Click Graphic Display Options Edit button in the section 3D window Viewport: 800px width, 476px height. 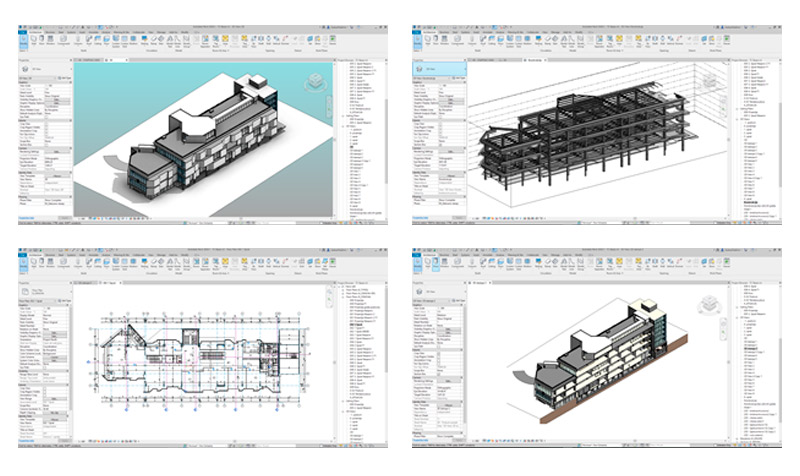(x=448, y=333)
